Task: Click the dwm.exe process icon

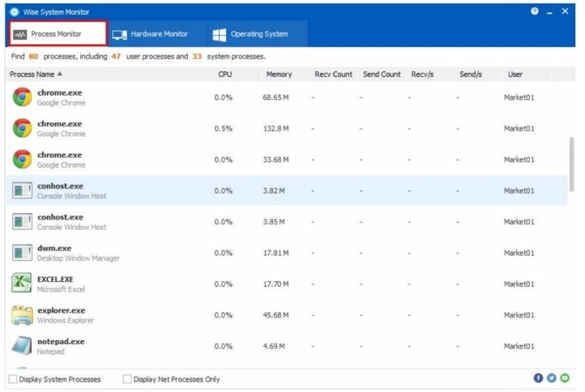Action: 22,253
